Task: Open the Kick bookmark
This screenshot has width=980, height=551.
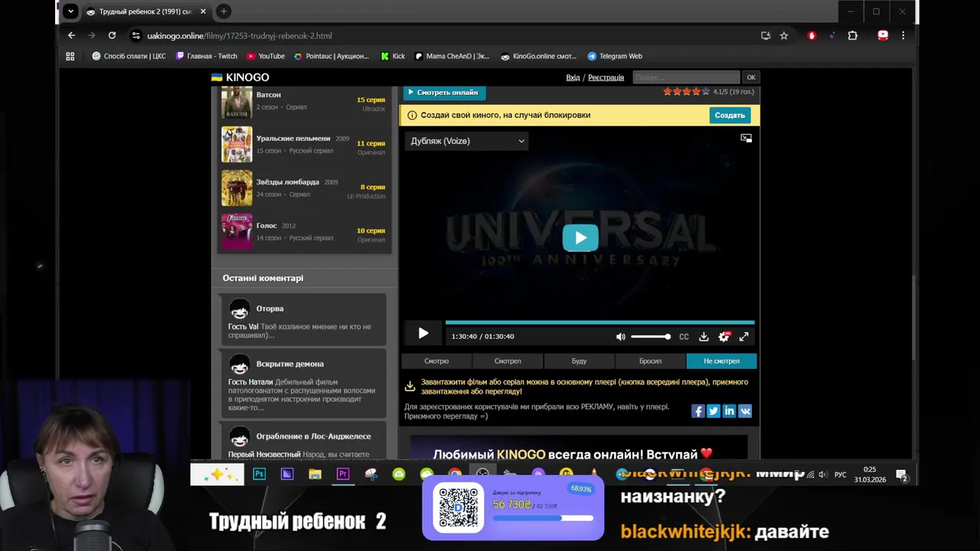Action: point(393,56)
